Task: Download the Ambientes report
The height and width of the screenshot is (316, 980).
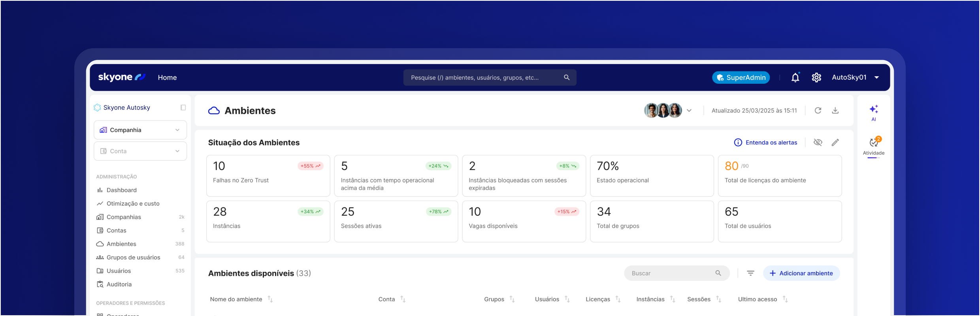Action: [835, 111]
